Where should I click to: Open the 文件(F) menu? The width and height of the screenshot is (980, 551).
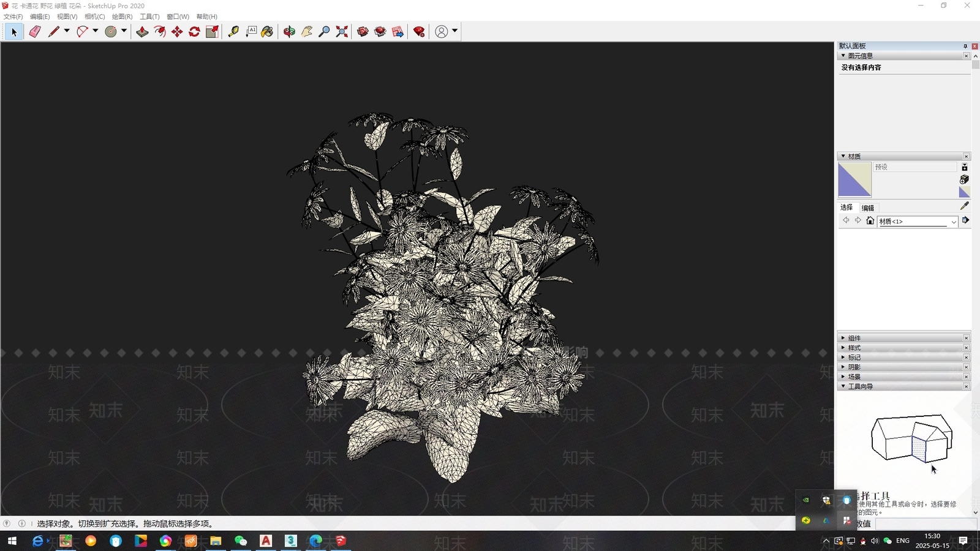(13, 17)
